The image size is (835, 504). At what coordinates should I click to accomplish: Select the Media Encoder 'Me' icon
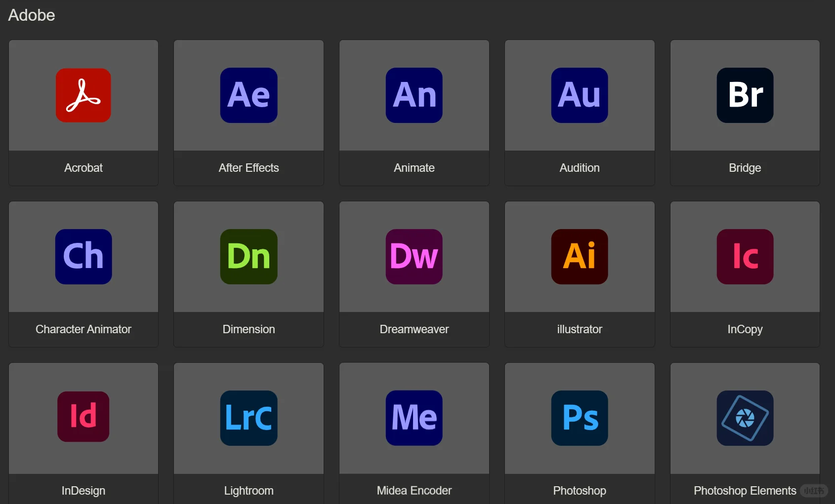pos(414,418)
